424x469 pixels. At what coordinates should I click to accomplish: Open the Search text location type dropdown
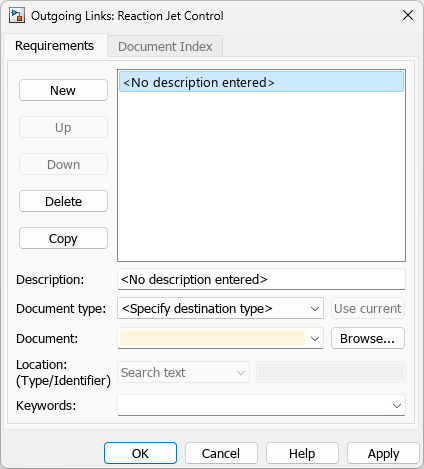(x=183, y=372)
